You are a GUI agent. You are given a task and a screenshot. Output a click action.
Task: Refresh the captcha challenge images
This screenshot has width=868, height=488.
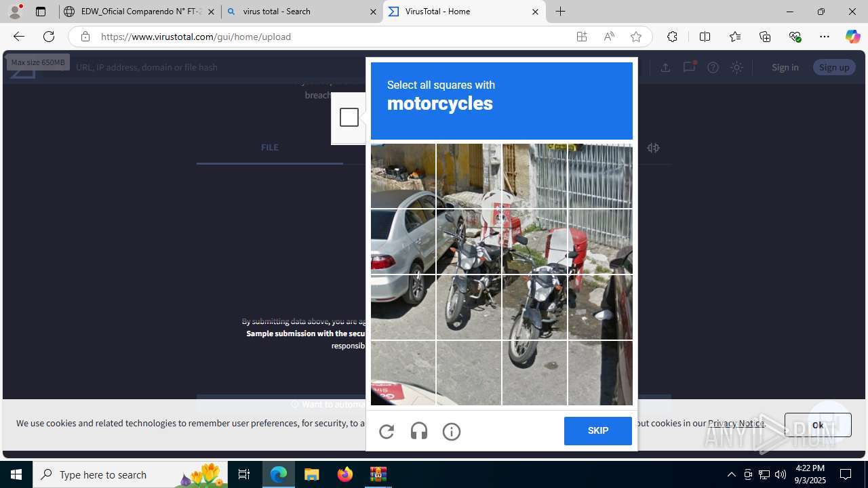387,431
